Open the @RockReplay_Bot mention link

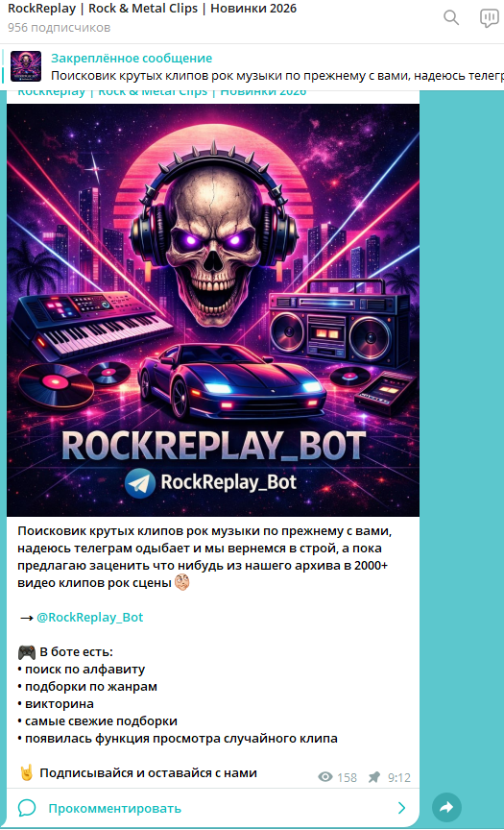[90, 617]
